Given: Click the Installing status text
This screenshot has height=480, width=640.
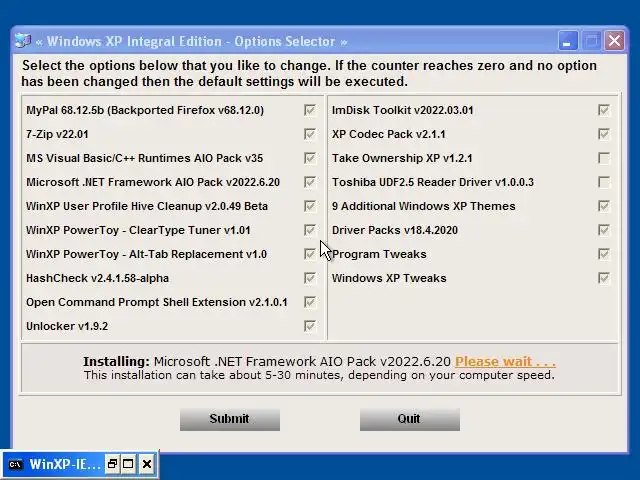Looking at the screenshot, I should 267,362.
